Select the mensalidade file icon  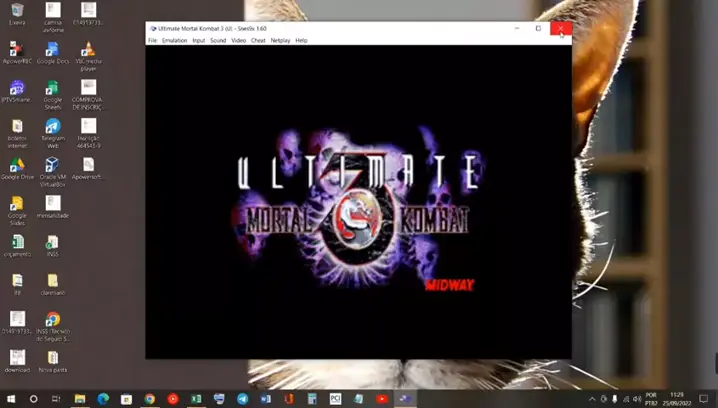tap(53, 207)
